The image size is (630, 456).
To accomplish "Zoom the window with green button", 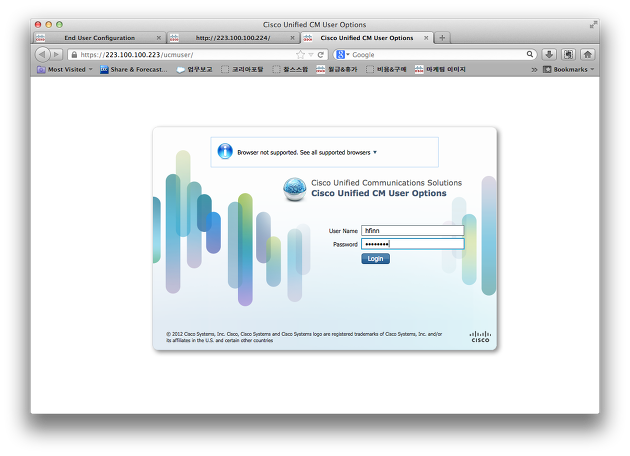I will [59, 25].
